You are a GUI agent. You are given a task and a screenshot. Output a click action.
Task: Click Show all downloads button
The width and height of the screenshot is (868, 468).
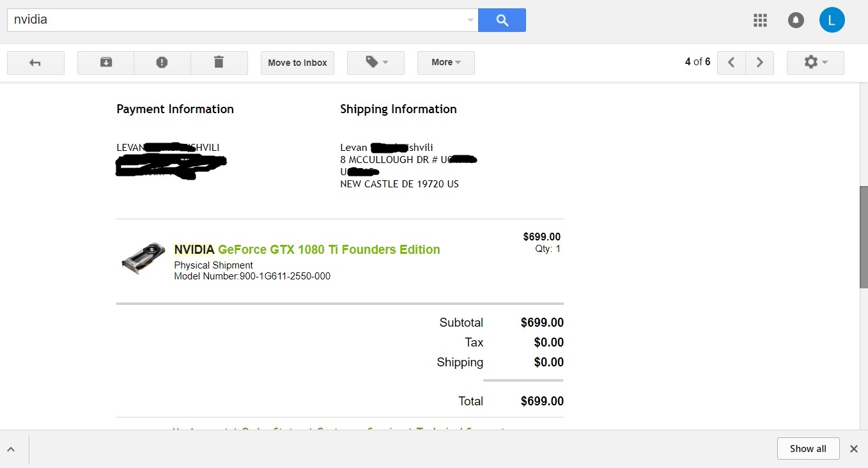click(808, 449)
